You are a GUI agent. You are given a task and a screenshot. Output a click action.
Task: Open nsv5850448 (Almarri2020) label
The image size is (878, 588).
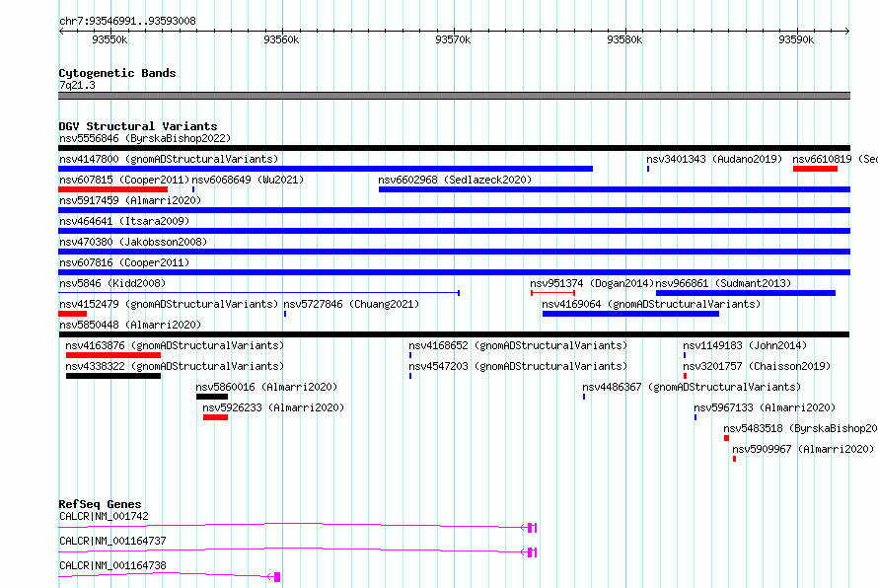click(130, 325)
